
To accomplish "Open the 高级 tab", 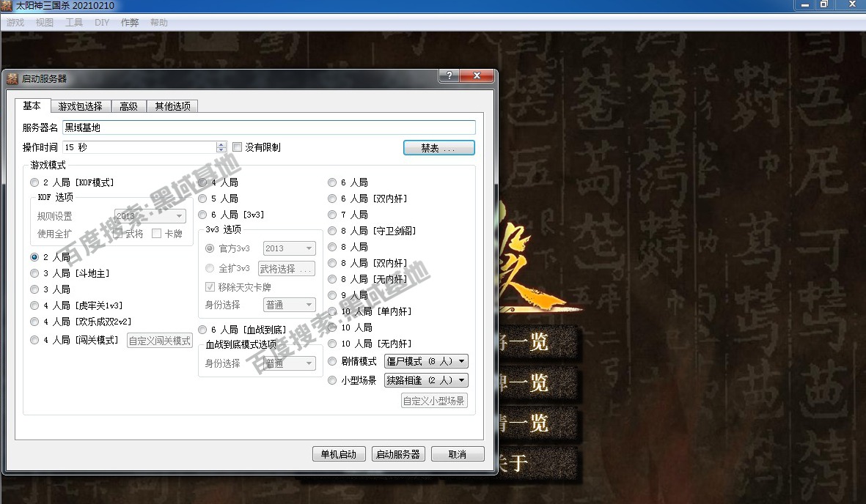I will (128, 106).
